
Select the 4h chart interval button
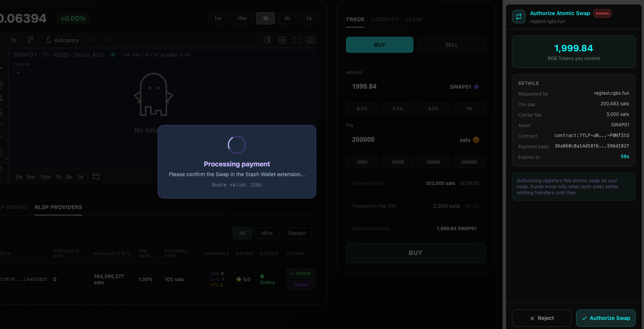click(x=287, y=18)
